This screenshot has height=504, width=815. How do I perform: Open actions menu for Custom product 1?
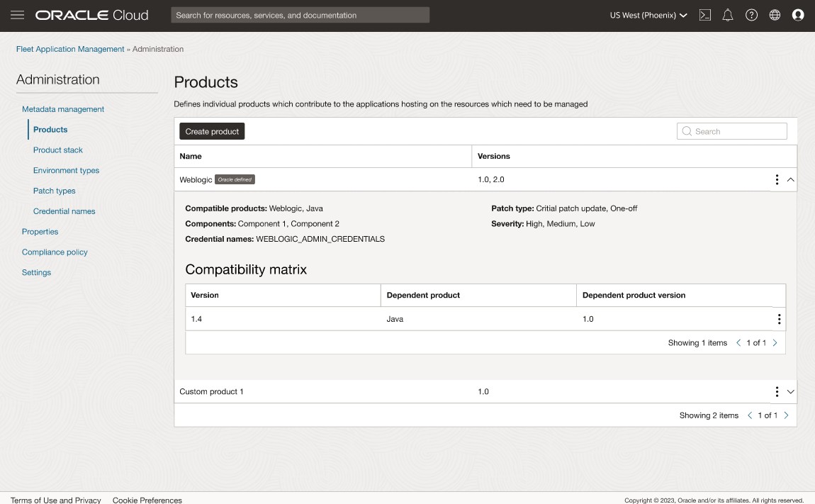[777, 392]
